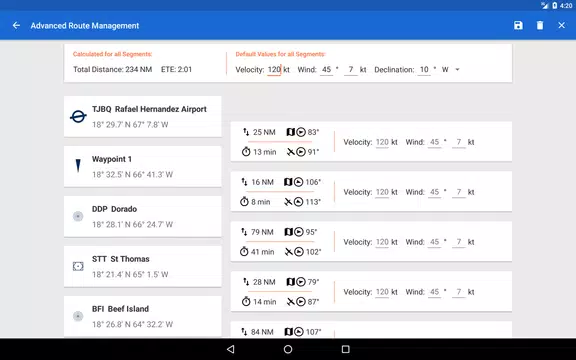
Task: Tap the Total Distance 234 NM text
Action: tap(112, 69)
